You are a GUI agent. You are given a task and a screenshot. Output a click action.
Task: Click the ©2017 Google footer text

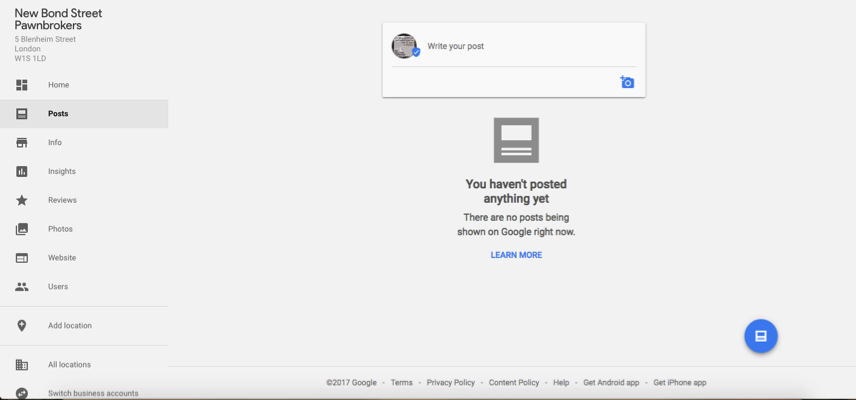351,383
